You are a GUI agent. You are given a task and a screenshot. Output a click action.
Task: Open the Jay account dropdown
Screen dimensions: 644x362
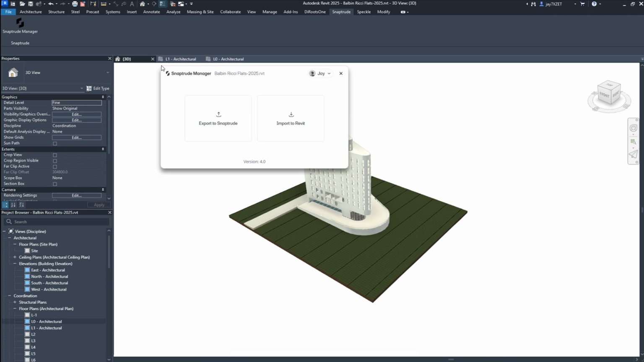click(321, 73)
